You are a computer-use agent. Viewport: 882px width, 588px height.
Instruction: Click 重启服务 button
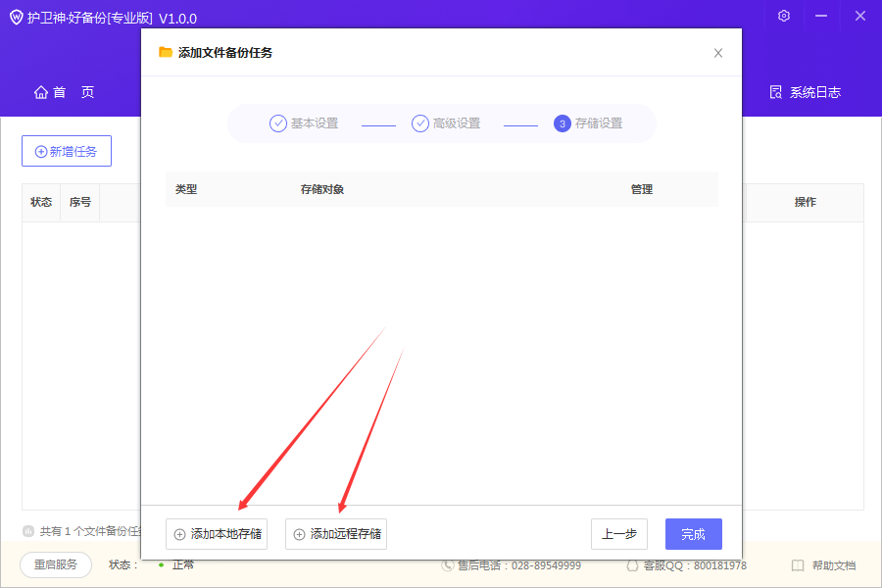(56, 564)
